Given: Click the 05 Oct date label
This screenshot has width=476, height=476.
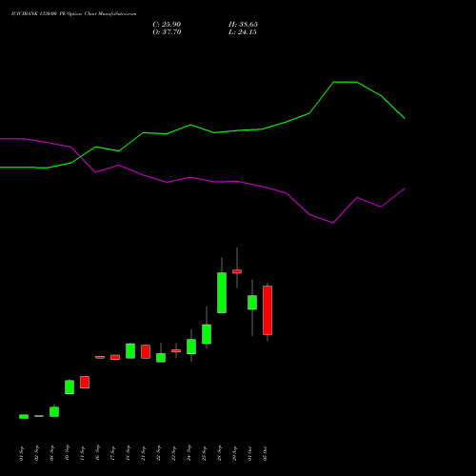Looking at the screenshot, I should 265,453.
